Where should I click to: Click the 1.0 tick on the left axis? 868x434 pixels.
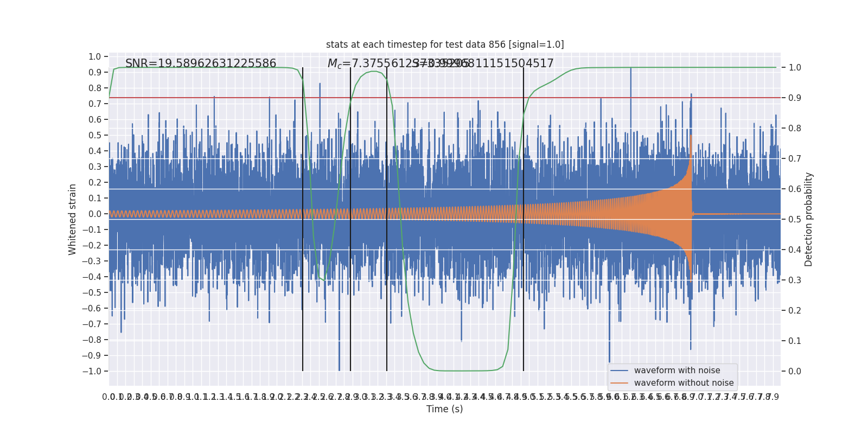click(x=94, y=56)
